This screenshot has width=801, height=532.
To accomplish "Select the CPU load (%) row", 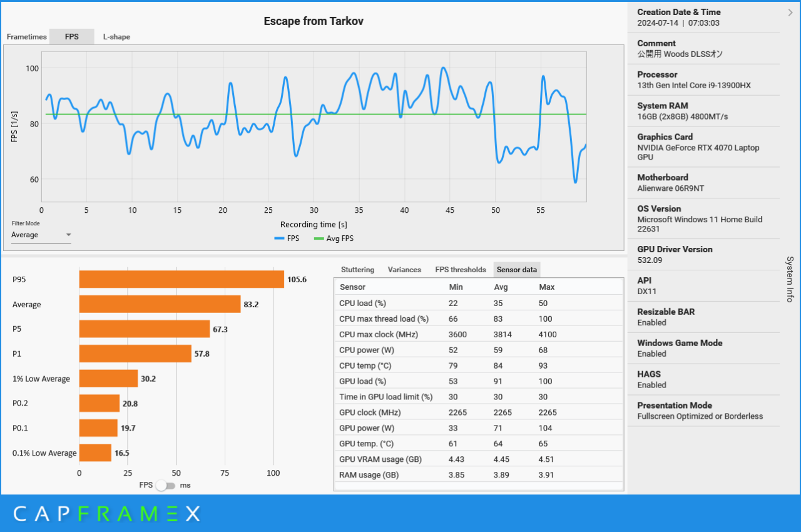I will pos(479,303).
